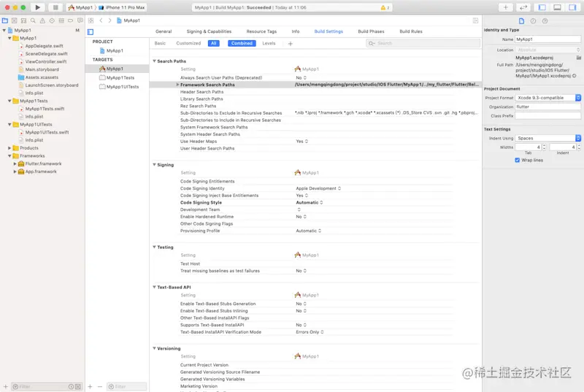Image resolution: width=584 pixels, height=392 pixels.
Task: Select the All settings filter
Action: 213,43
